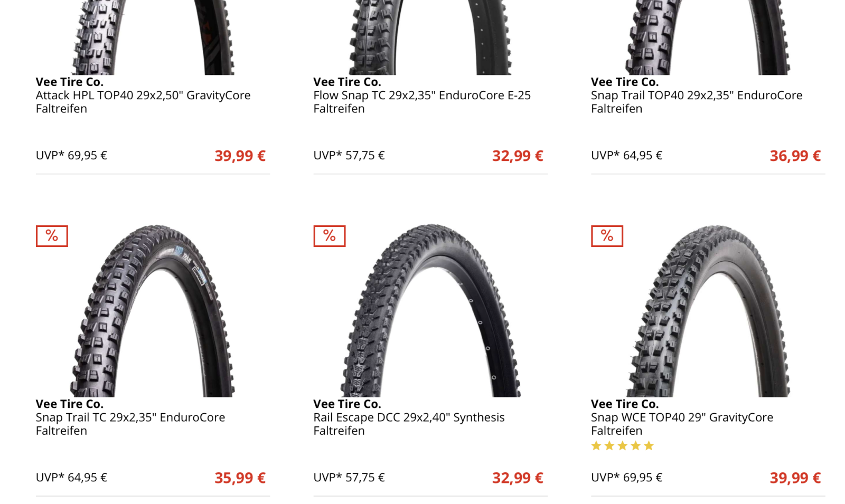Click the 35,99 € sale price
Viewport: 845px width, 504px height.
point(240,478)
